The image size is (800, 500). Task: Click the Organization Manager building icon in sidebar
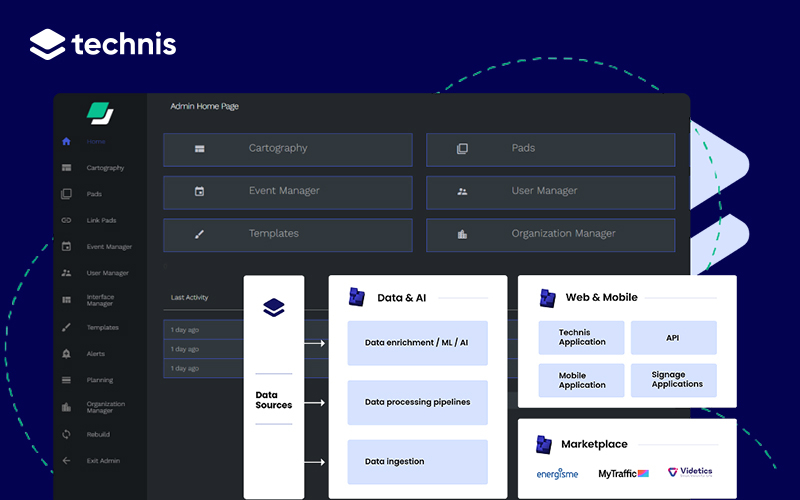click(x=66, y=407)
